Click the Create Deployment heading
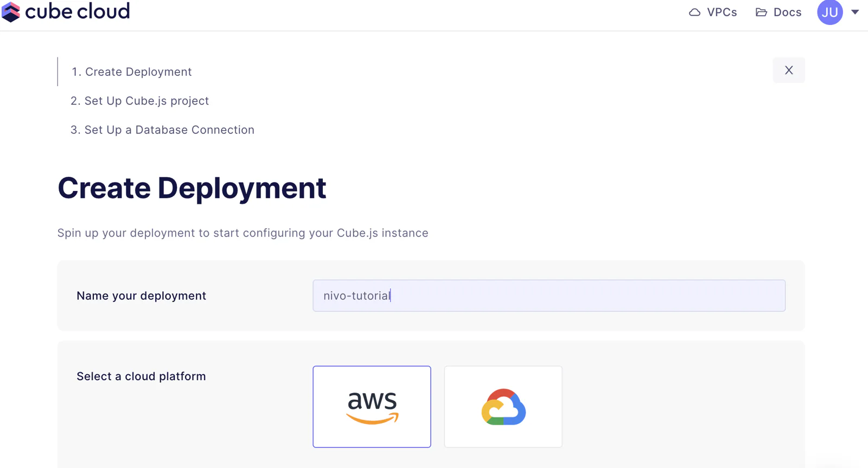 pos(192,188)
